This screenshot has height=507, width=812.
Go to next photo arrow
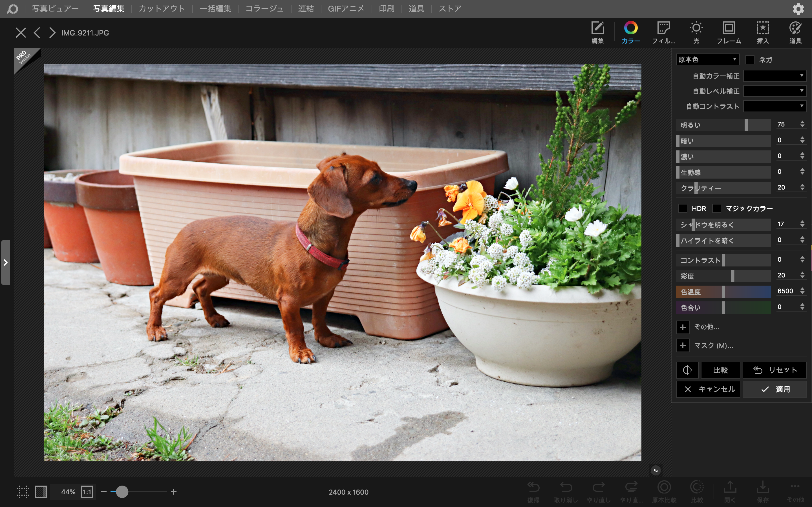click(x=52, y=33)
